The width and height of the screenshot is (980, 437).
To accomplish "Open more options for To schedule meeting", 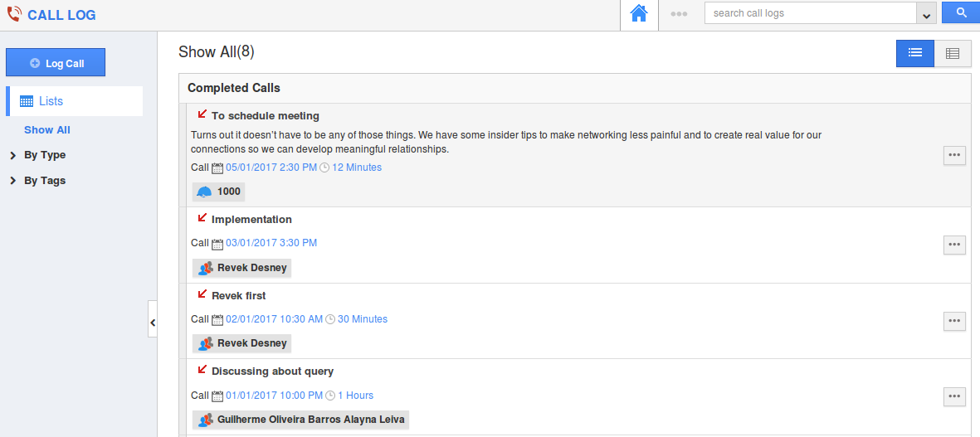I will (x=954, y=155).
